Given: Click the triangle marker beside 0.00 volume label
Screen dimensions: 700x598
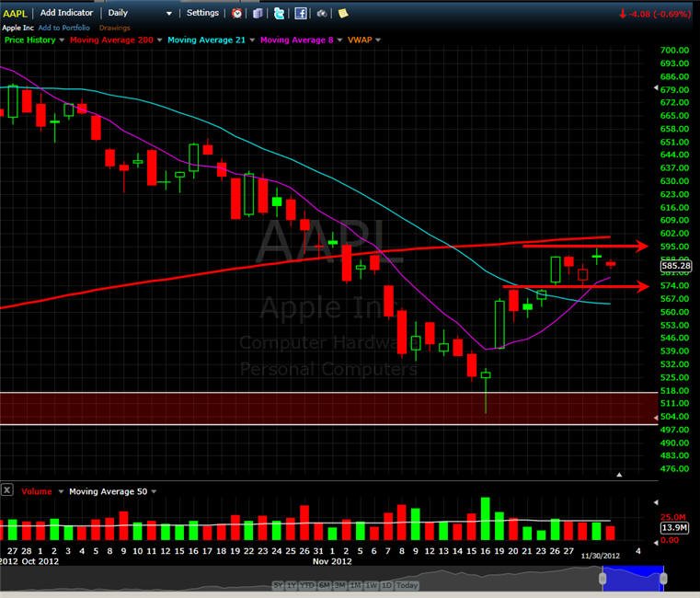Looking at the screenshot, I should (x=656, y=543).
